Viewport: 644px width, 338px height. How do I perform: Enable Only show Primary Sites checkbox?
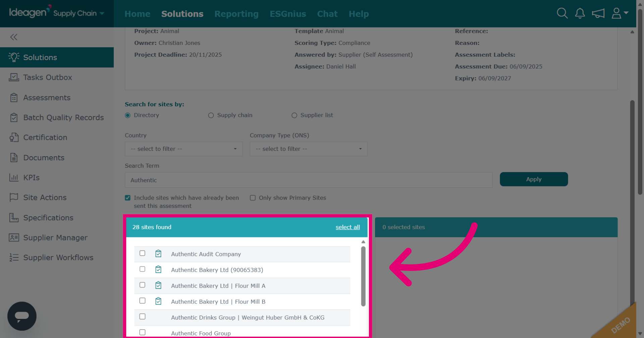pos(253,198)
